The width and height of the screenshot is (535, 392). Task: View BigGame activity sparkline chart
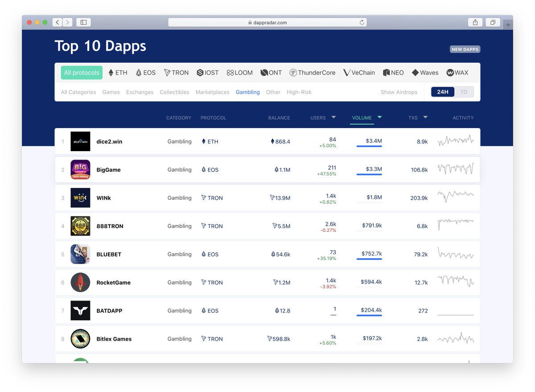456,169
